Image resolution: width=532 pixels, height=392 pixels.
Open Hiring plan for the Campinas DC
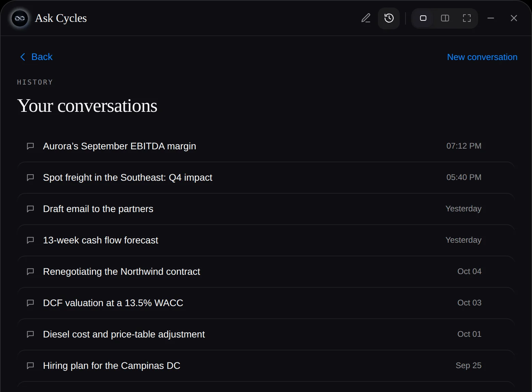pos(266,366)
